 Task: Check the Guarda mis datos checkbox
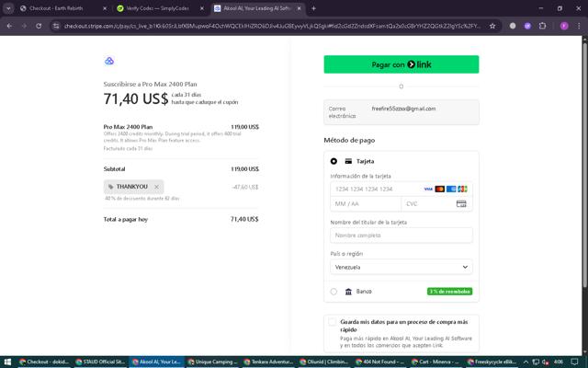(x=332, y=322)
